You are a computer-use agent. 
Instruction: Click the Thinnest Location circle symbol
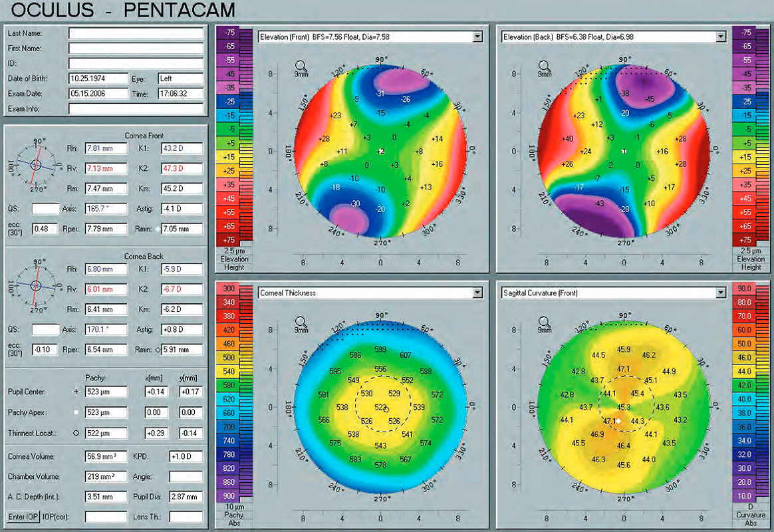pos(75,433)
